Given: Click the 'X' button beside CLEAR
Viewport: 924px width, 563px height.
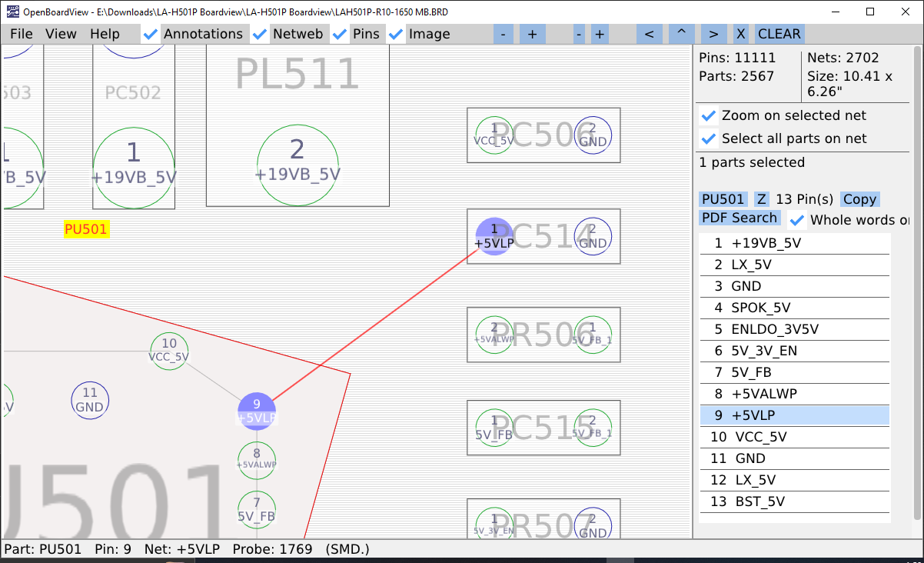Looking at the screenshot, I should 740,34.
